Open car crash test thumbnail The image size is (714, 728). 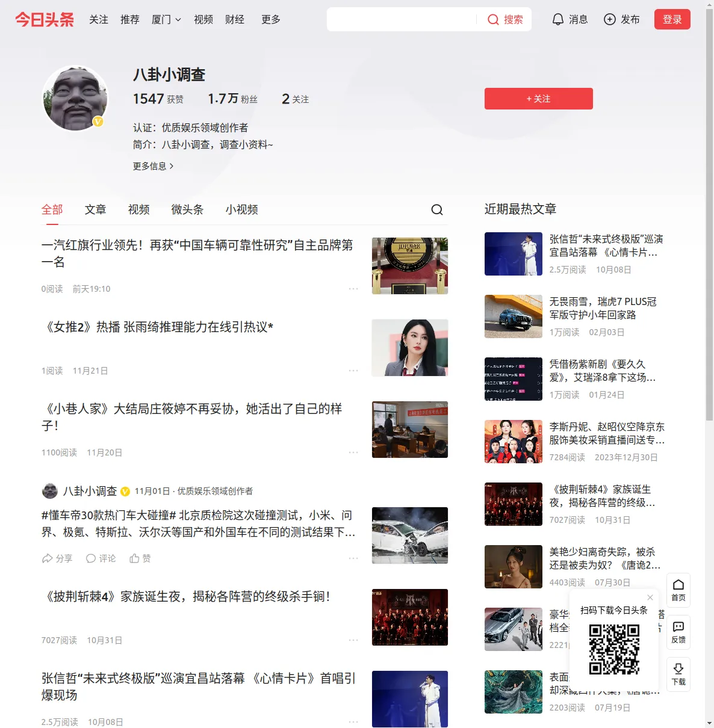pos(410,535)
